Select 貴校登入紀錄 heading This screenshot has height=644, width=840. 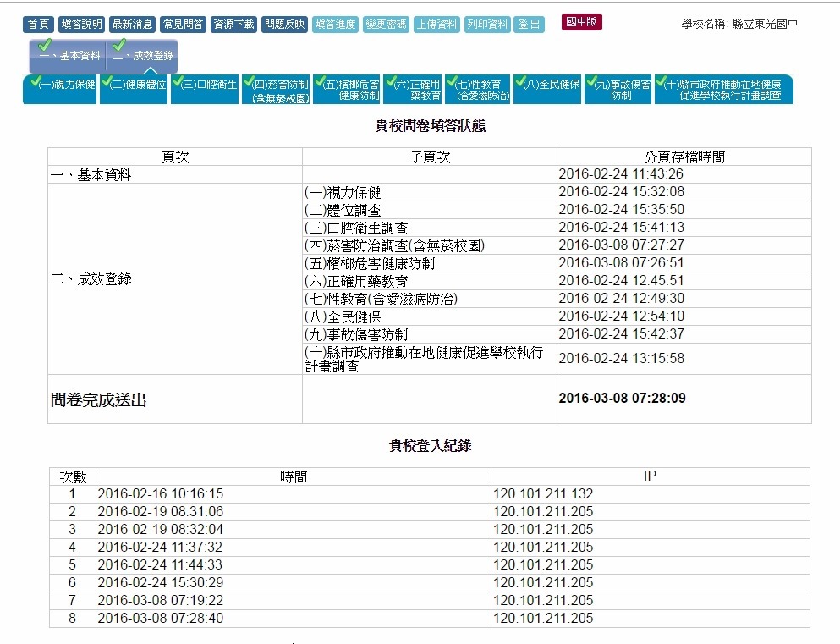tap(431, 446)
